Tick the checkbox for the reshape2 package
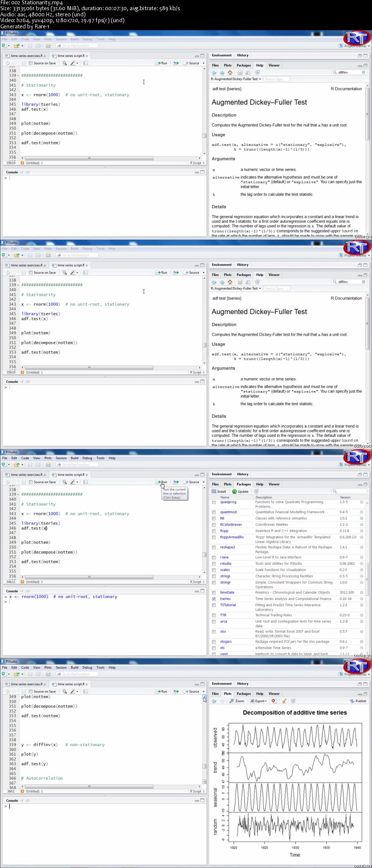This screenshot has height=868, width=372. coord(214,547)
